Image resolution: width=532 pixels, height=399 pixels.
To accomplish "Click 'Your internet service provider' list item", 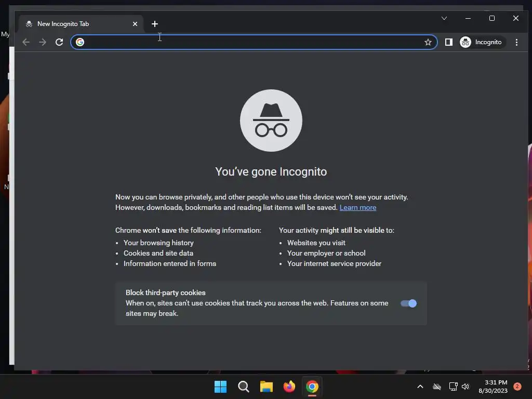I will [x=334, y=263].
